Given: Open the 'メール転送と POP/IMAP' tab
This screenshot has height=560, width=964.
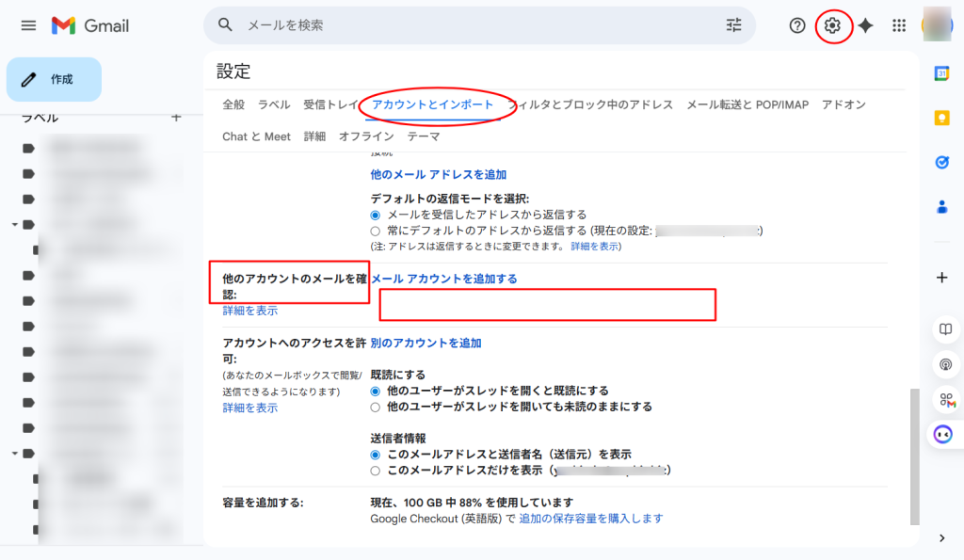Looking at the screenshot, I should pyautogui.click(x=747, y=104).
